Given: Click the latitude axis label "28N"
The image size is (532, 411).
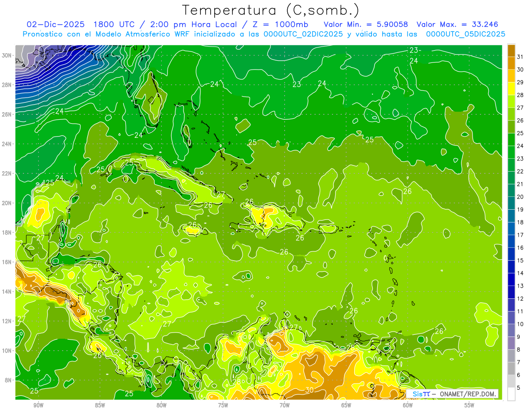Looking at the screenshot, I should coord(8,85).
